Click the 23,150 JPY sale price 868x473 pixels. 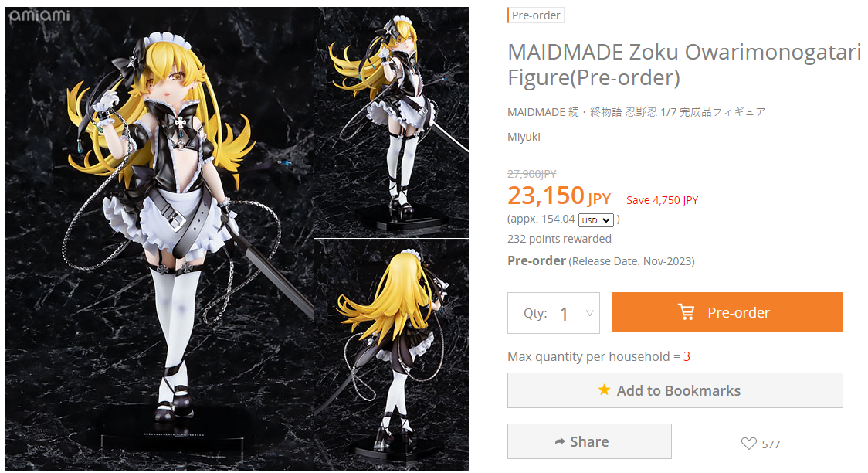click(559, 196)
